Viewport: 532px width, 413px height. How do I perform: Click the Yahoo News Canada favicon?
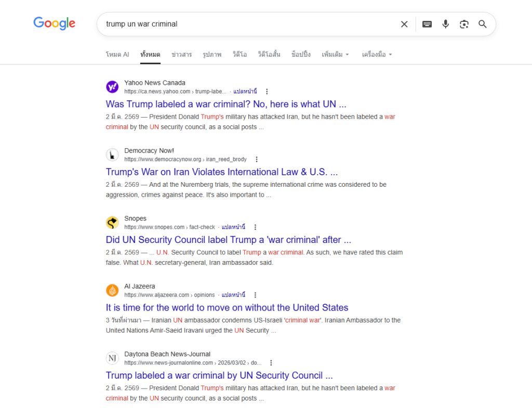click(112, 87)
